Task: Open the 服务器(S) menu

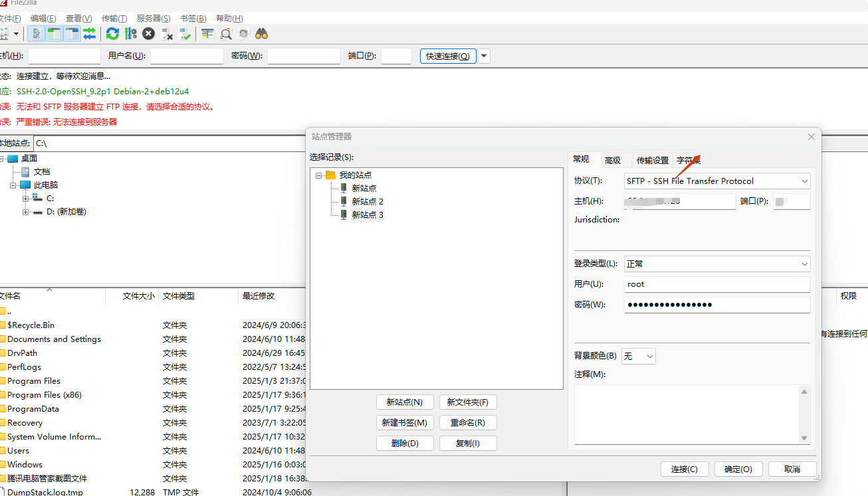Action: tap(154, 18)
